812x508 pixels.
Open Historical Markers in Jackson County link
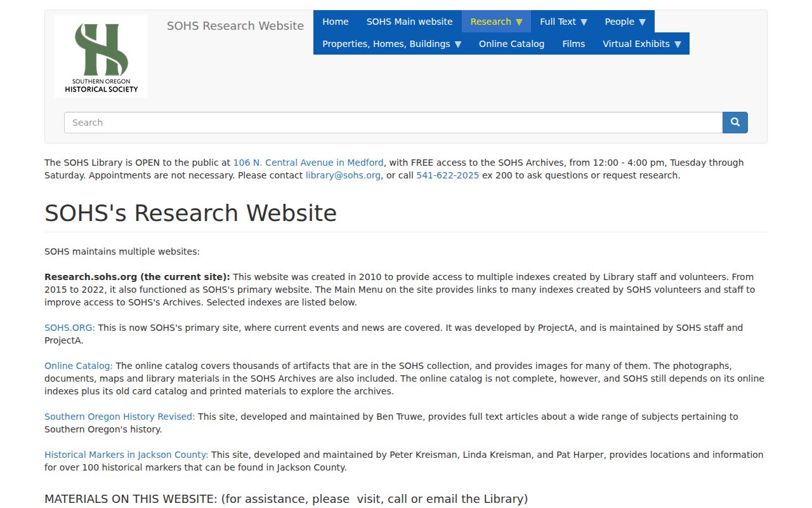(x=126, y=455)
